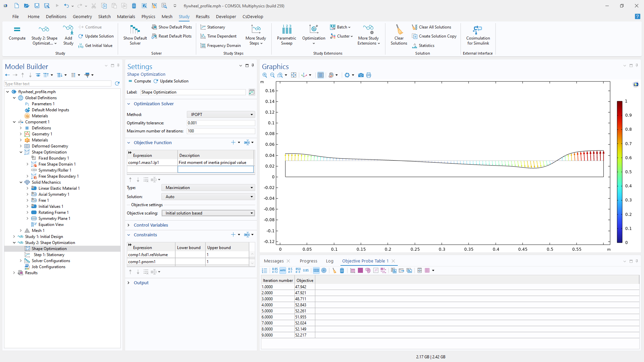Switch to the Log tab

(329, 261)
